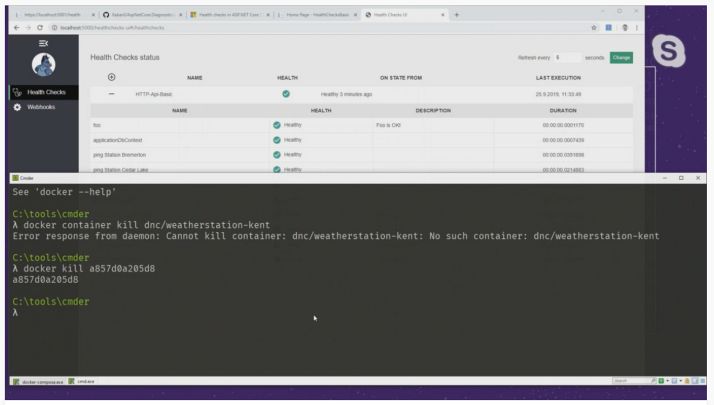Click the applicationDbContext healthy status icon

[276, 140]
